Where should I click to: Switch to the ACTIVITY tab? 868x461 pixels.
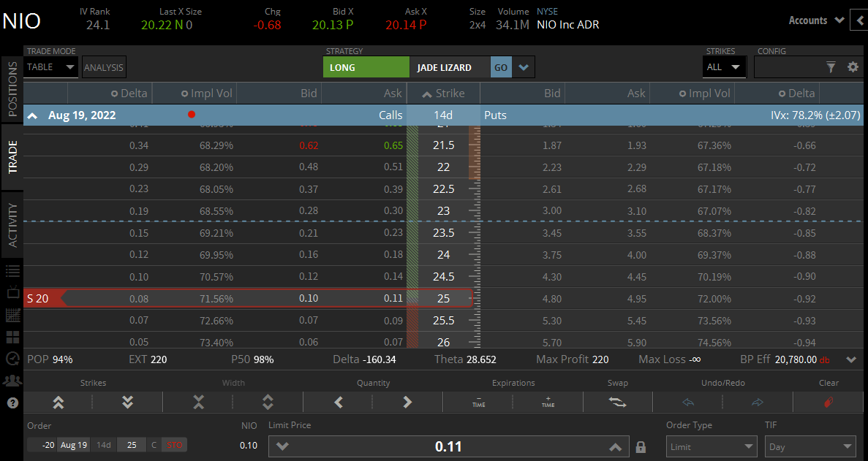pos(12,226)
